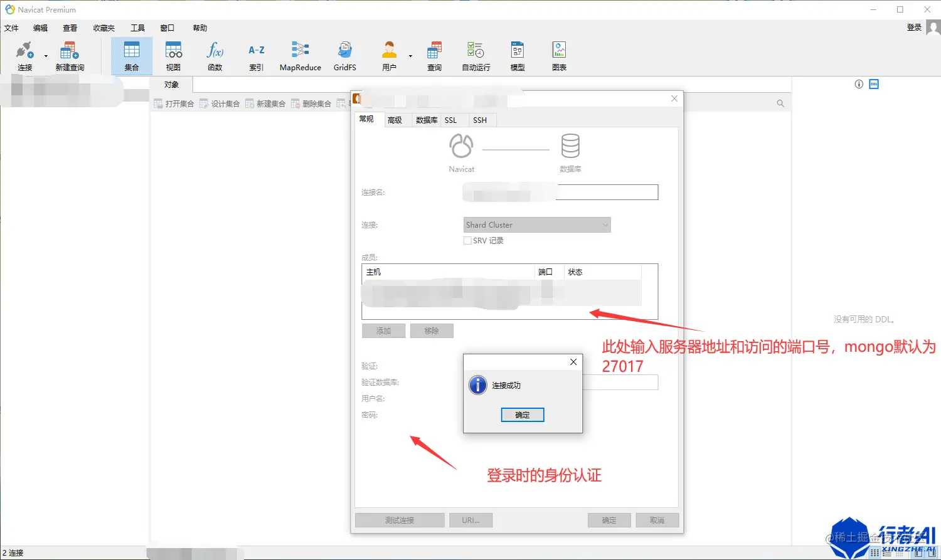Click the 打开集合 object toolbar item

[x=174, y=103]
